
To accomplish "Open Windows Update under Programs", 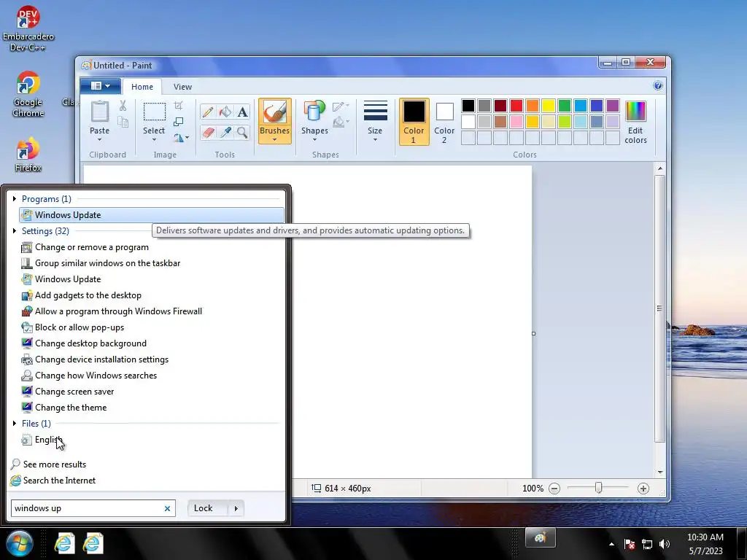I will [152, 215].
